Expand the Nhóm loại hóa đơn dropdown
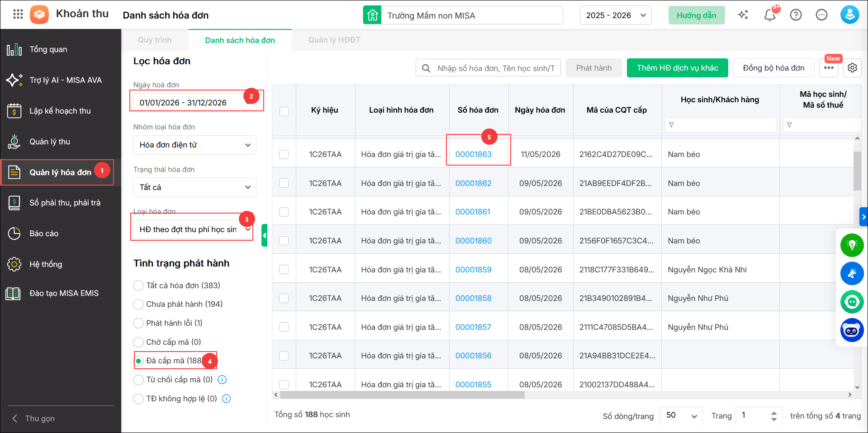Viewport: 868px width, 433px height. 194,145
